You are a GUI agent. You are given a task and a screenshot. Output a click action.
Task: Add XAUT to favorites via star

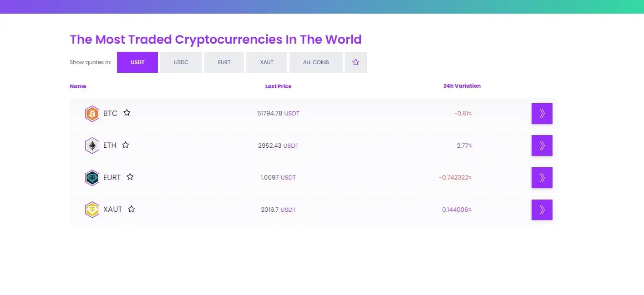[132, 209]
